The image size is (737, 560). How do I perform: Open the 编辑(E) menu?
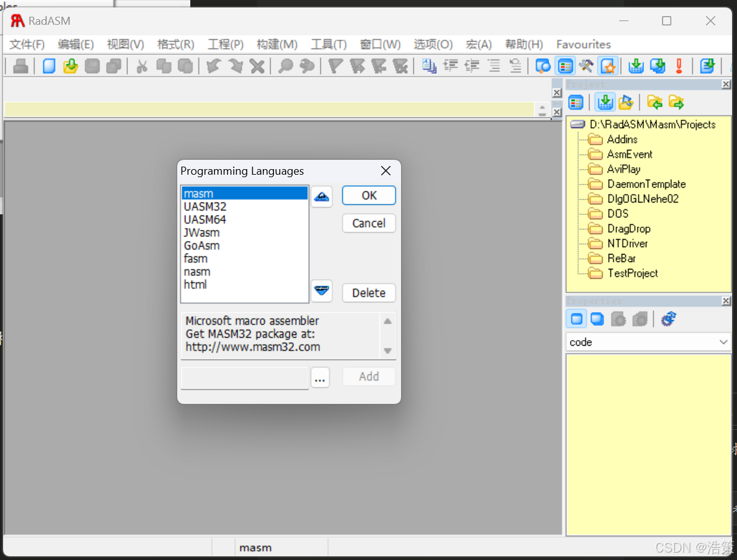(x=76, y=44)
